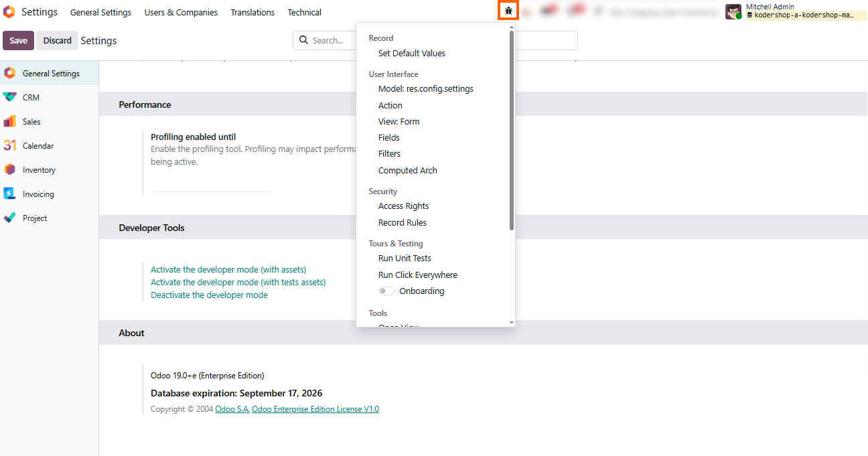868x456 pixels.
Task: Click the Invoicing app icon in sidebar
Action: [9, 194]
